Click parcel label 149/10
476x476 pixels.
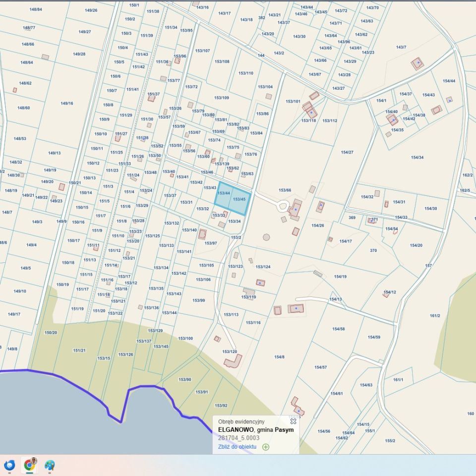(x=20, y=291)
